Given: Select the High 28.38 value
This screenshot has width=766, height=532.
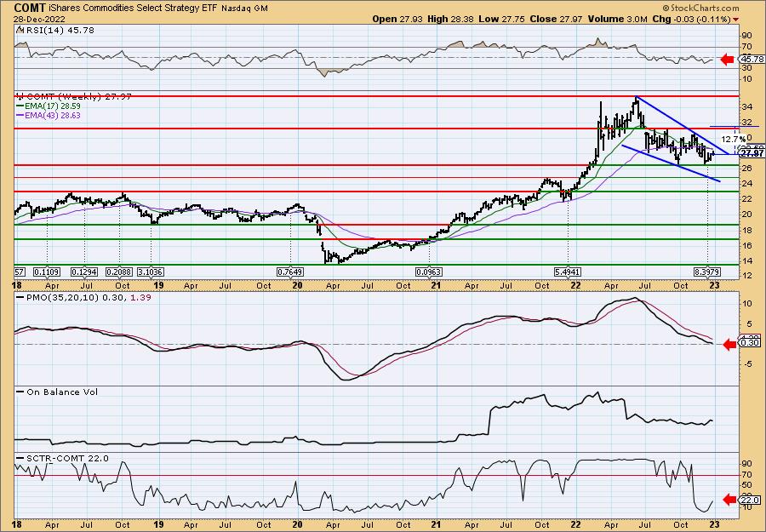Looking at the screenshot, I should [x=449, y=19].
